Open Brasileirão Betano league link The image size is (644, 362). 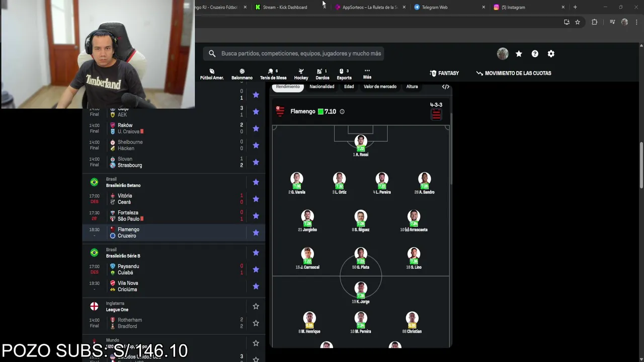(x=123, y=186)
